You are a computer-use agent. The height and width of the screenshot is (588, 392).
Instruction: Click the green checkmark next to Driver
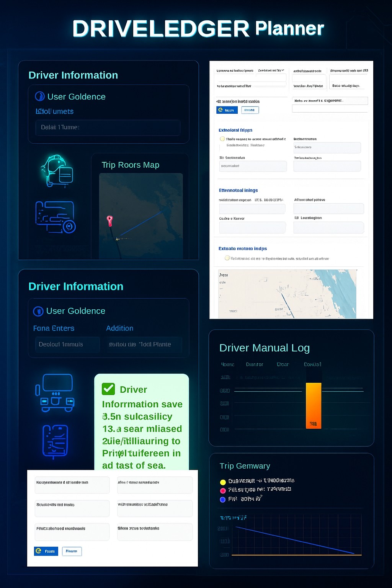(108, 389)
